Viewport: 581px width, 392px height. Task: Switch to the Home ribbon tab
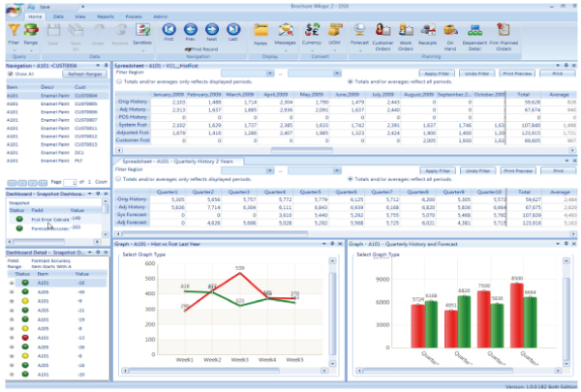[35, 16]
